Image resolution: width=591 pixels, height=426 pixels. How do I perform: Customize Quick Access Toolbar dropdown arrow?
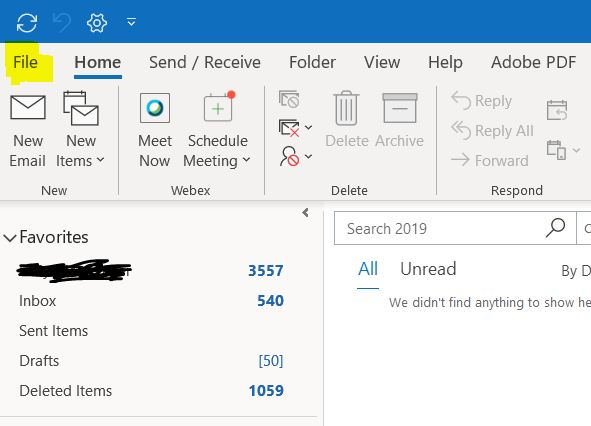click(x=131, y=22)
